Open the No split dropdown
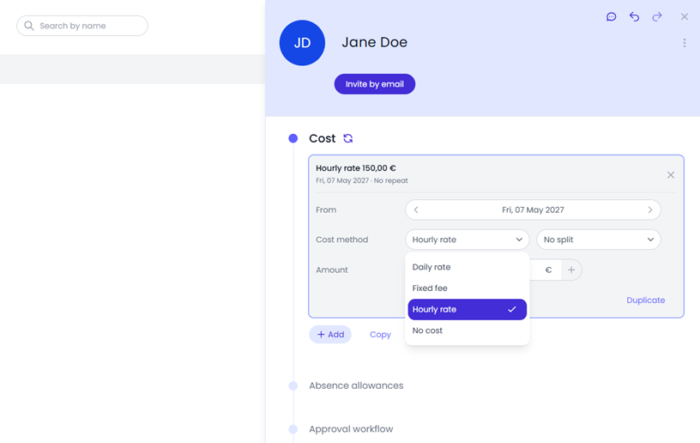Screen dimensions: 700x443 [x=598, y=240]
